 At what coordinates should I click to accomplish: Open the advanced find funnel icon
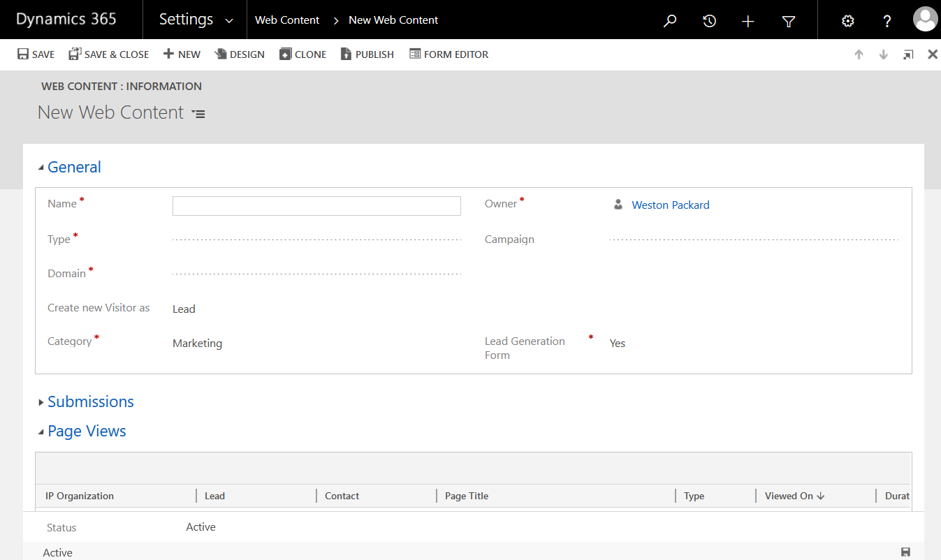point(789,21)
